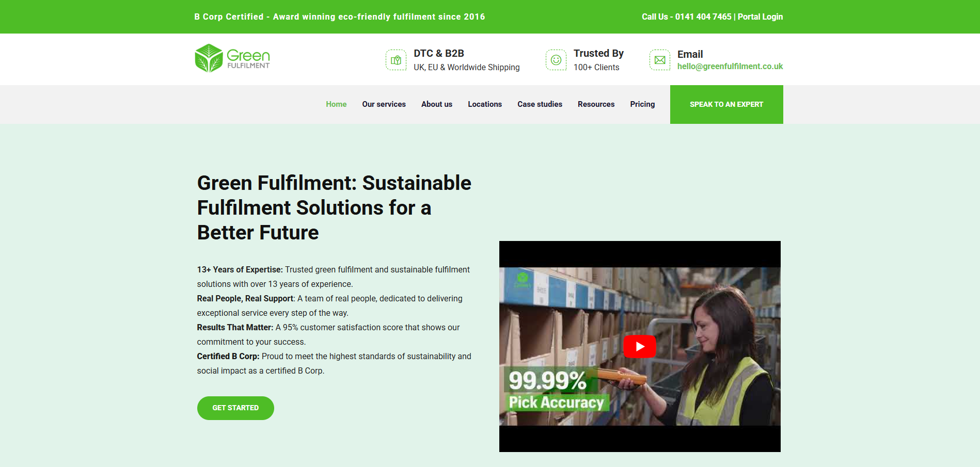Image resolution: width=980 pixels, height=467 pixels.
Task: Click the Speak to an Expert button
Action: point(726,104)
